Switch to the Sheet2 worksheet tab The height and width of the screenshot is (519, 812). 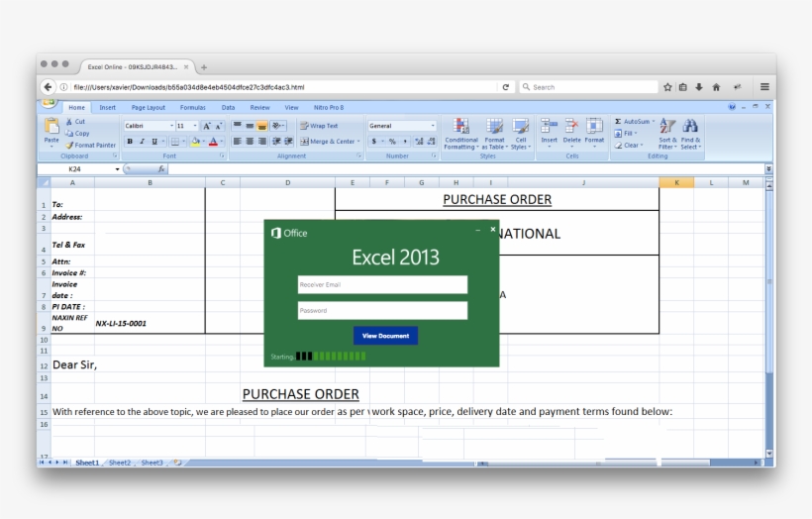click(120, 463)
